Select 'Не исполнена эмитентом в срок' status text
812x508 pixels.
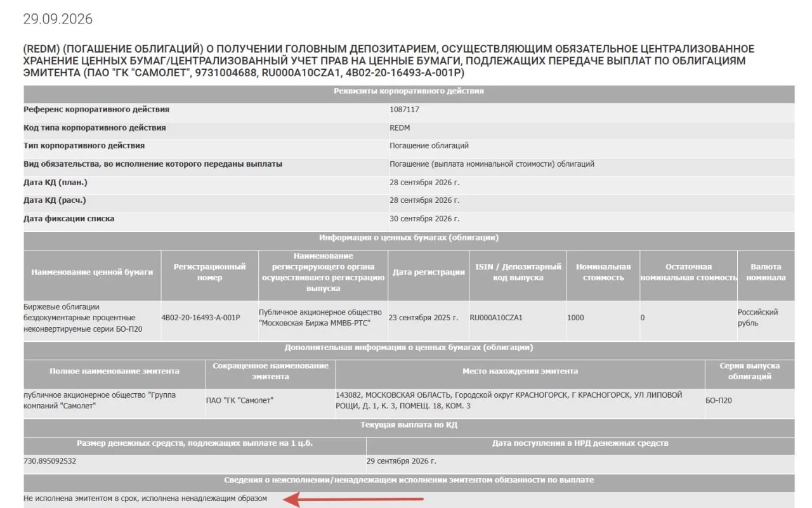[x=145, y=498]
